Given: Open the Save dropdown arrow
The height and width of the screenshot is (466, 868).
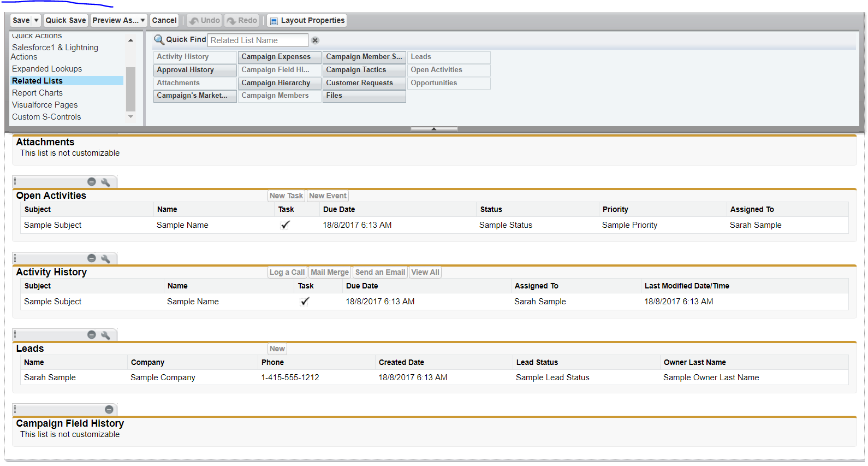Looking at the screenshot, I should click(x=37, y=21).
